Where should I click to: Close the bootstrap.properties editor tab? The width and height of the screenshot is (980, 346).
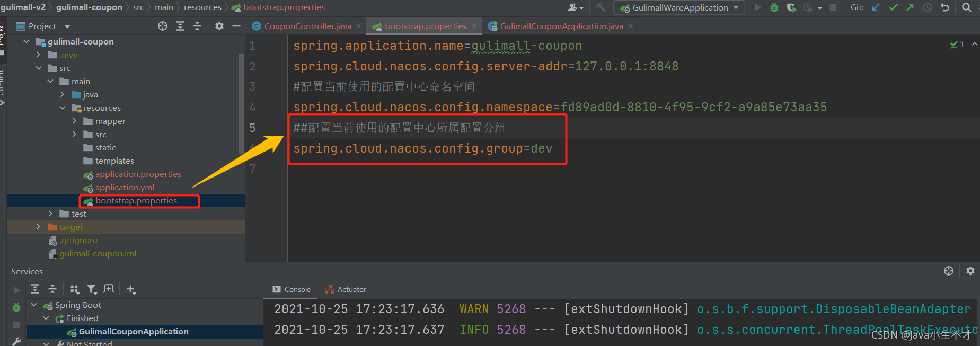[x=474, y=26]
